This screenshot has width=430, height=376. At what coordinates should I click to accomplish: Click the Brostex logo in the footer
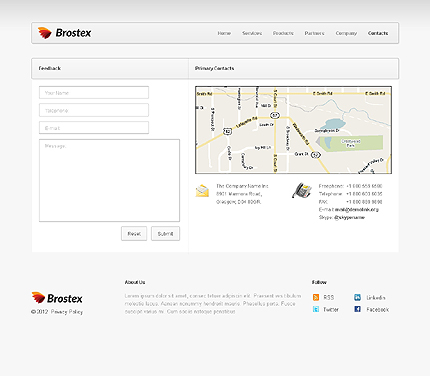(x=57, y=298)
